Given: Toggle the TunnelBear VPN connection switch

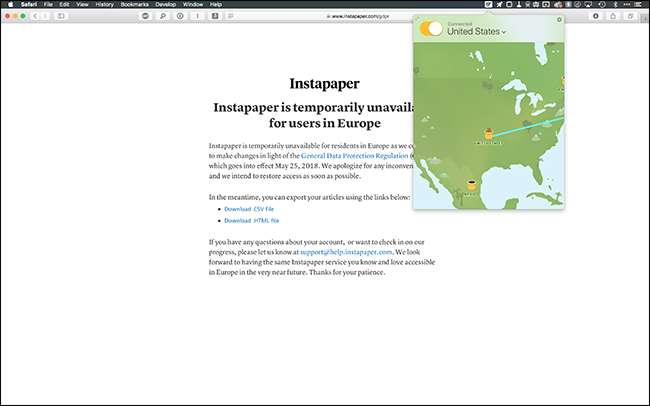Looking at the screenshot, I should click(431, 30).
